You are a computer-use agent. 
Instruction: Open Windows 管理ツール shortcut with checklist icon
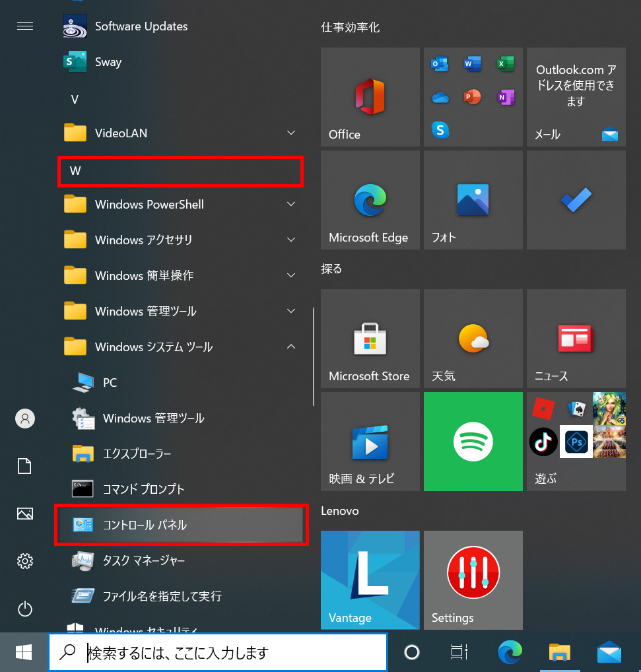180,418
